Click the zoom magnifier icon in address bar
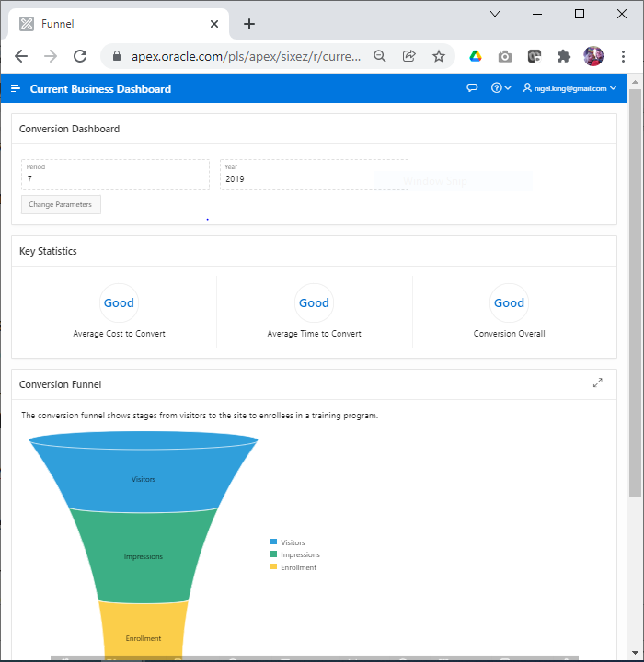Viewport: 644px width, 662px height. coord(380,56)
